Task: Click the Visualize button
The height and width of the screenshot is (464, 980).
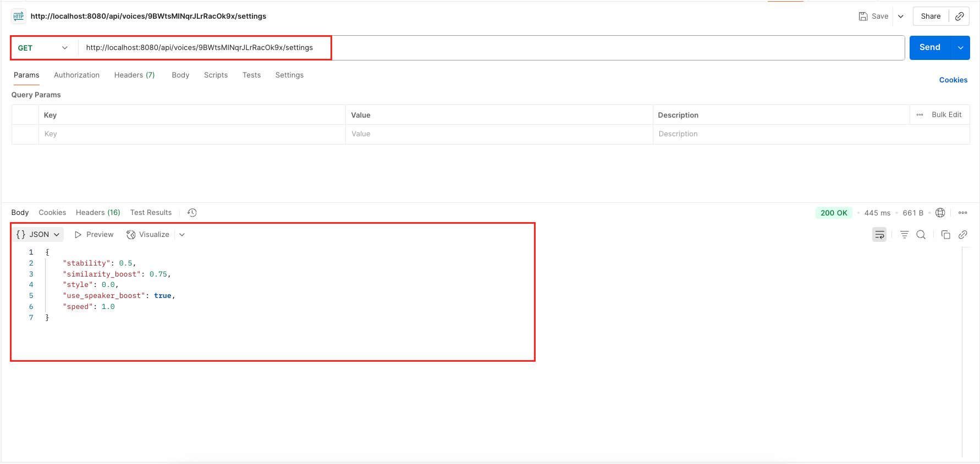Action: click(x=148, y=235)
